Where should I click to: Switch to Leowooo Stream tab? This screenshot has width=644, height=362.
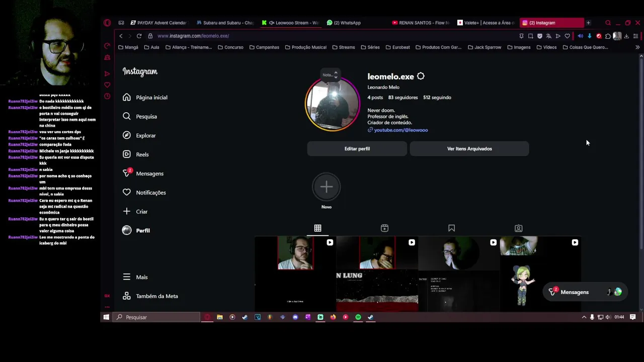click(290, 23)
